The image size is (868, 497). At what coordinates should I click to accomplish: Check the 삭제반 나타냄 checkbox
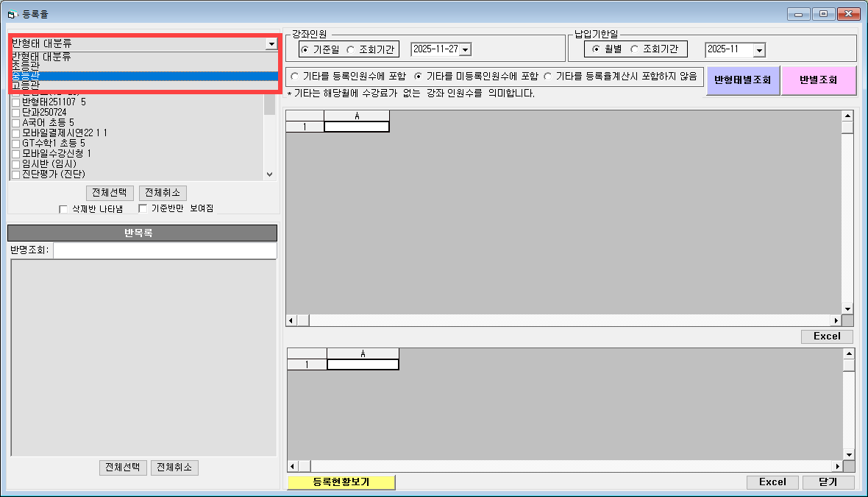coord(64,209)
